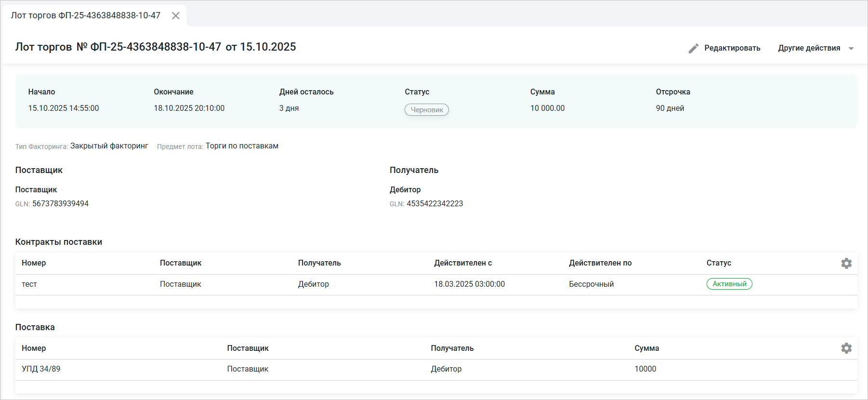Select debtor GLN number 4535422342223
This screenshot has height=400, width=868.
(x=434, y=204)
